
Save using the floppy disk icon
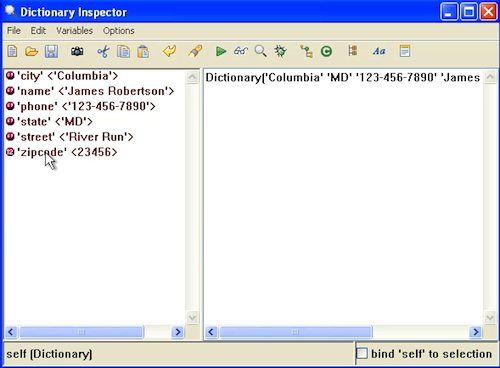[51, 52]
